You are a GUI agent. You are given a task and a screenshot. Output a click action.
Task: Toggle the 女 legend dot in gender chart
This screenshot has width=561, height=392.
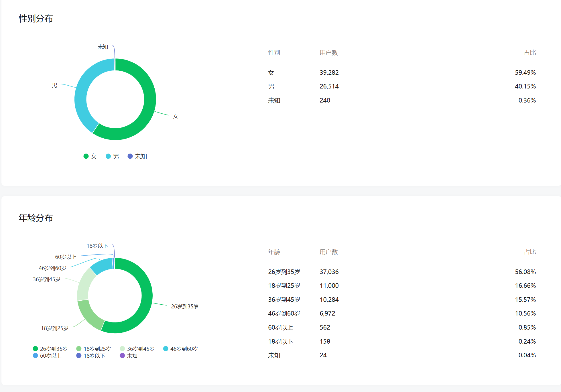[86, 156]
